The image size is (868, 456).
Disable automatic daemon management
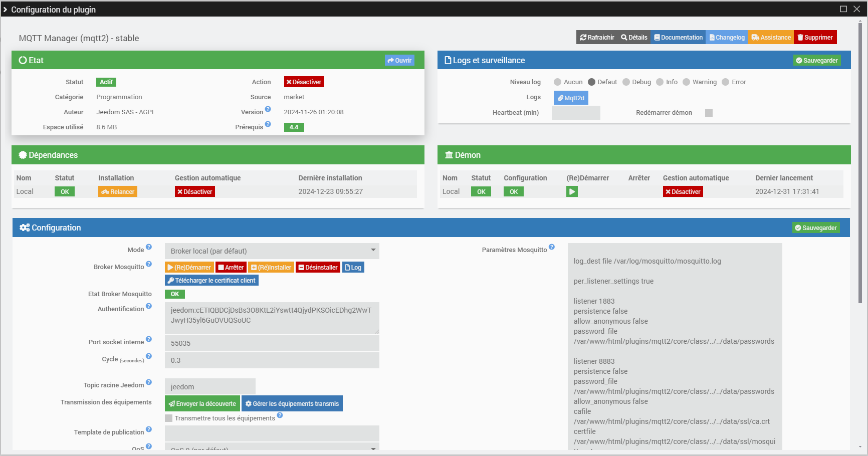683,192
